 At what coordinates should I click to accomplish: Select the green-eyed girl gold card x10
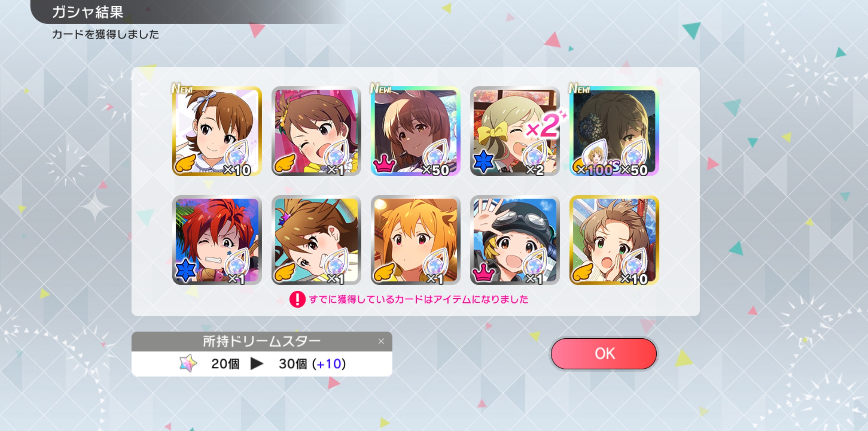(614, 240)
